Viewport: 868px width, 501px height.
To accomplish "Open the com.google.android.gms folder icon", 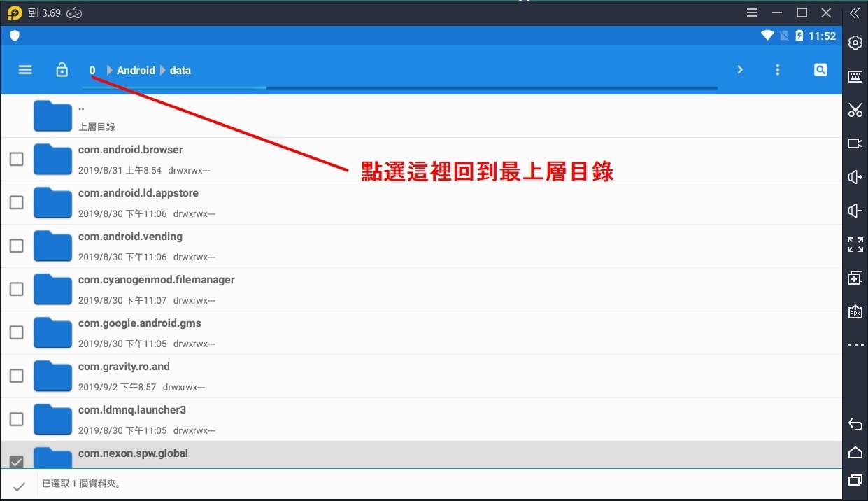I will click(x=52, y=333).
